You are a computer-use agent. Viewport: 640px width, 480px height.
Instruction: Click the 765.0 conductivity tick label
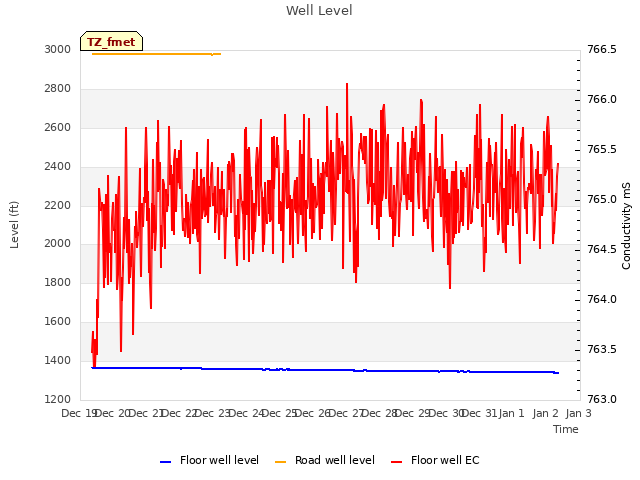point(602,200)
